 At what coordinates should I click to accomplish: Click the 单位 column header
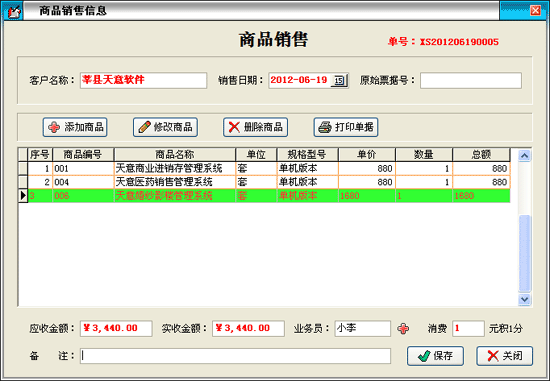tap(256, 154)
